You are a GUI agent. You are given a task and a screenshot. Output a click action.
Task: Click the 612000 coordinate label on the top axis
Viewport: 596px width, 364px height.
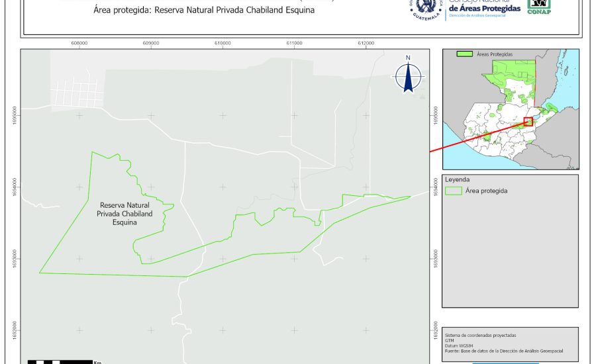(366, 43)
